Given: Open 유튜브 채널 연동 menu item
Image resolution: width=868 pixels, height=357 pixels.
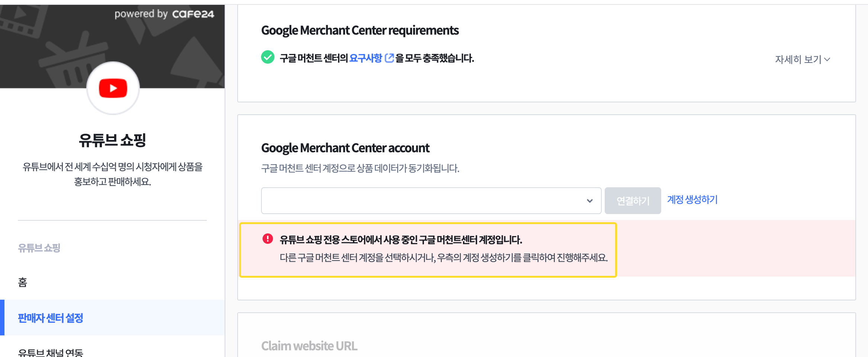Looking at the screenshot, I should pyautogui.click(x=51, y=352).
